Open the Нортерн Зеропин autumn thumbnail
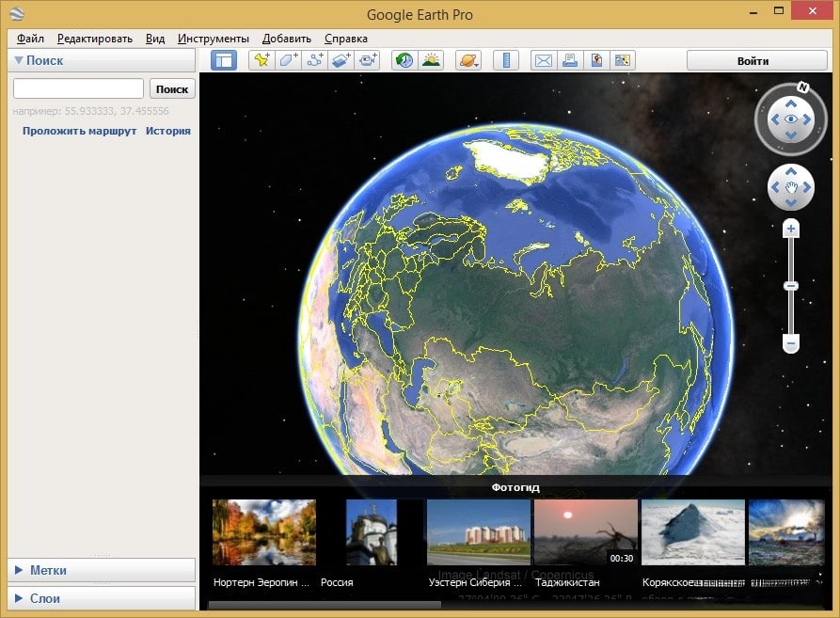 (264, 532)
